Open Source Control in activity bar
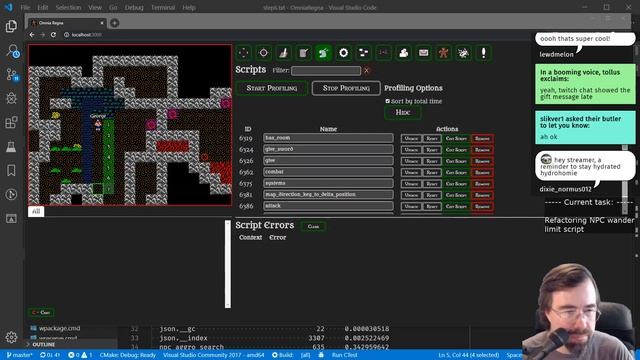Viewport: 640px width, 360px height. point(12,75)
